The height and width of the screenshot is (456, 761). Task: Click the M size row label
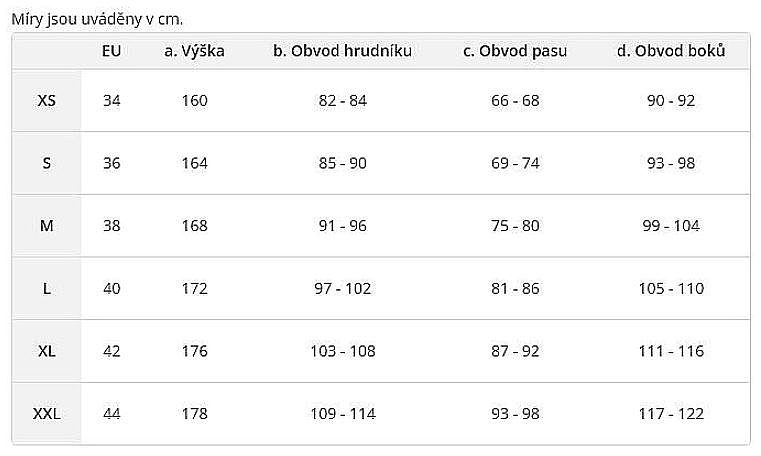(46, 225)
